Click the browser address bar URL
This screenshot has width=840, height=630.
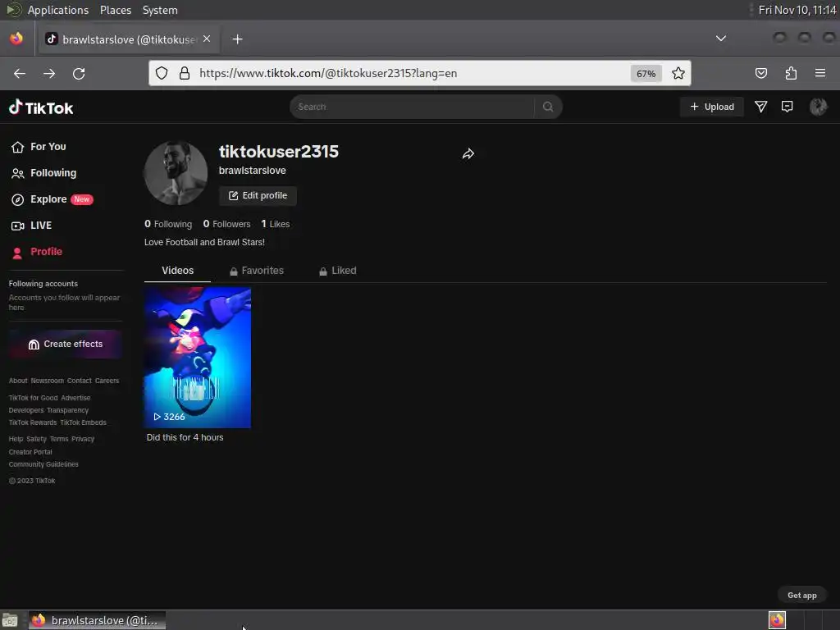328,73
